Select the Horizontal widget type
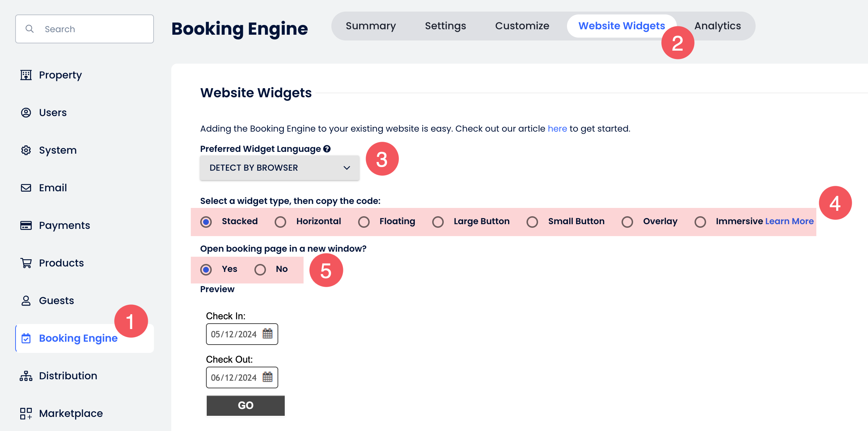Screen dimensions: 868x431 coord(280,222)
